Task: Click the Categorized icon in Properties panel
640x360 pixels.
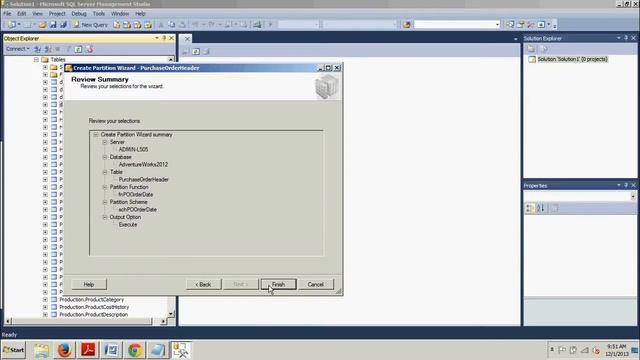Action: pyautogui.click(x=530, y=208)
